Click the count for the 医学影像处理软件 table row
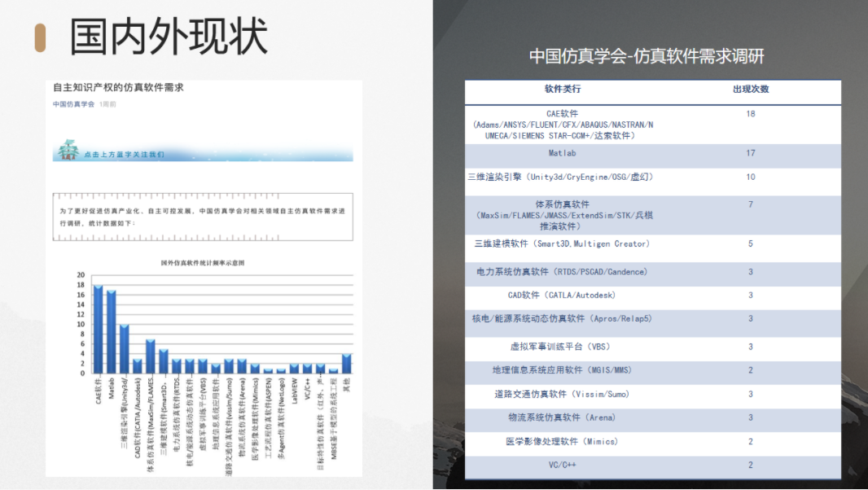 click(x=751, y=441)
